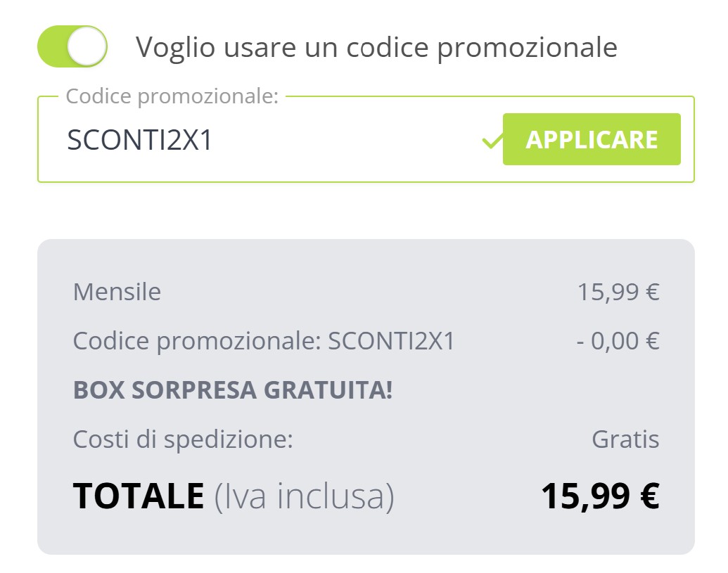This screenshot has width=728, height=573.
Task: Click the SCONTI2X1 code in the order summary
Action: click(392, 341)
